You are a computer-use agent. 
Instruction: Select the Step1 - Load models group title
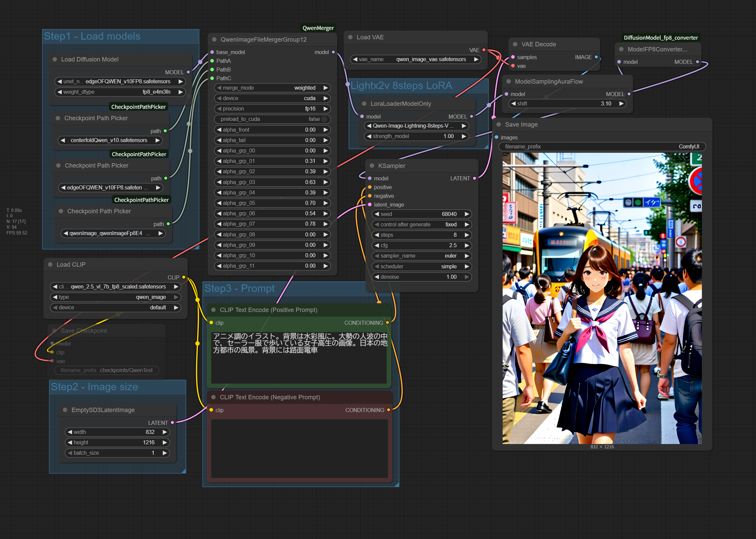[92, 36]
